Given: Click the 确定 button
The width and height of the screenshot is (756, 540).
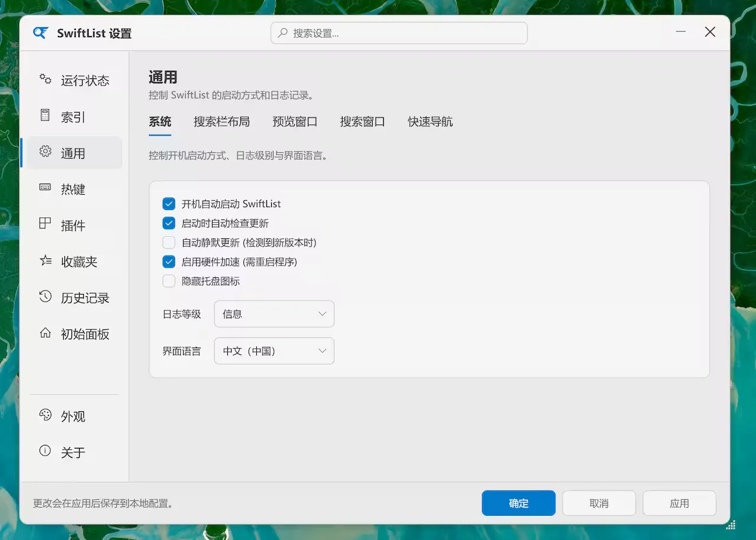Looking at the screenshot, I should pos(519,503).
